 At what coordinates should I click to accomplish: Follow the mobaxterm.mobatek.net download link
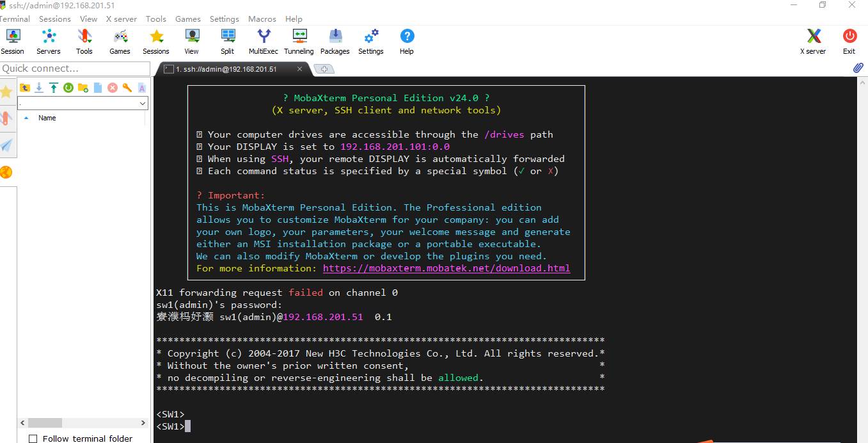(446, 268)
